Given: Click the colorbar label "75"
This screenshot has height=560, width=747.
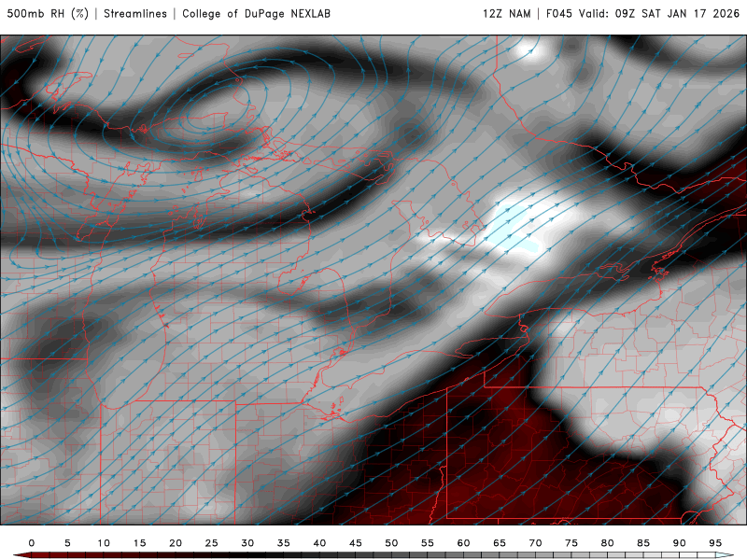Looking at the screenshot, I should coord(571,543).
